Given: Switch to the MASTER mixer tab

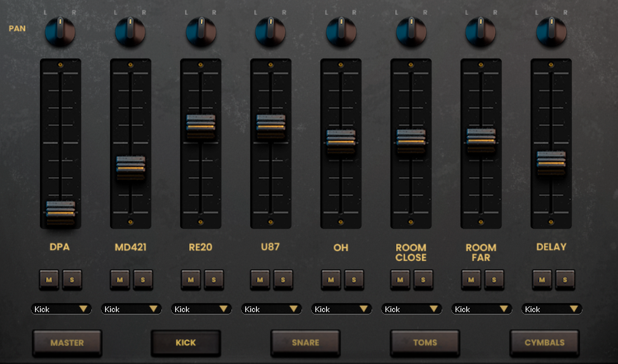Looking at the screenshot, I should [x=67, y=343].
